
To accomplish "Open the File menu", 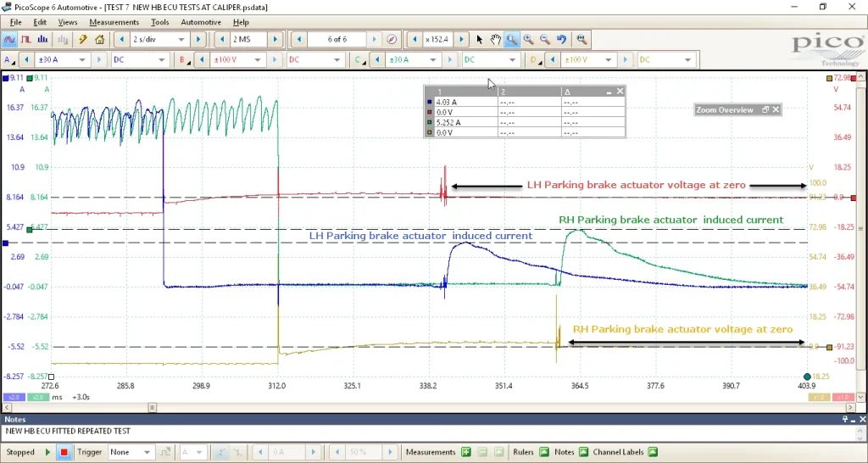I will click(15, 22).
